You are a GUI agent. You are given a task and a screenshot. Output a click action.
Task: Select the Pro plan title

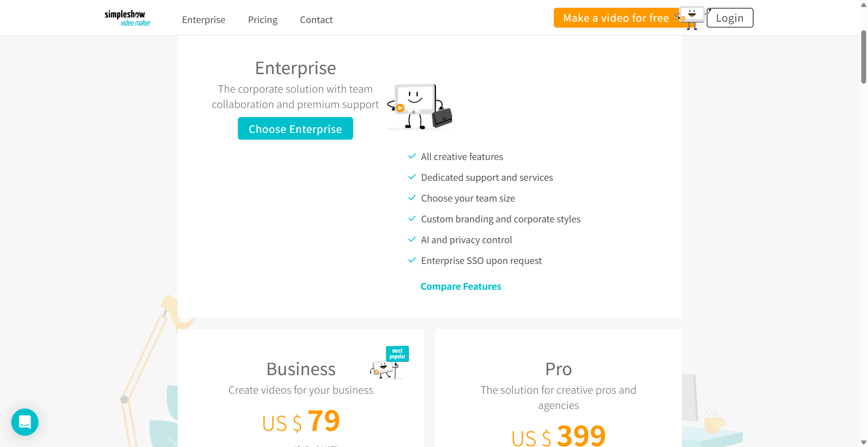click(x=558, y=368)
